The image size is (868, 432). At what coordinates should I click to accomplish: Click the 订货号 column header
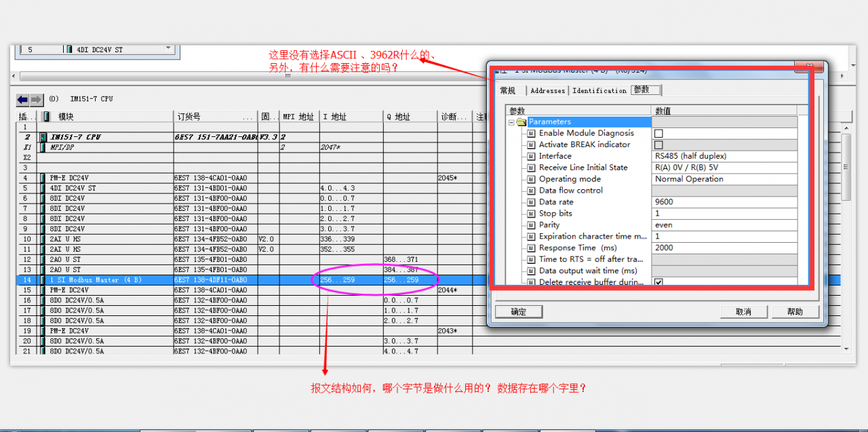(216, 117)
